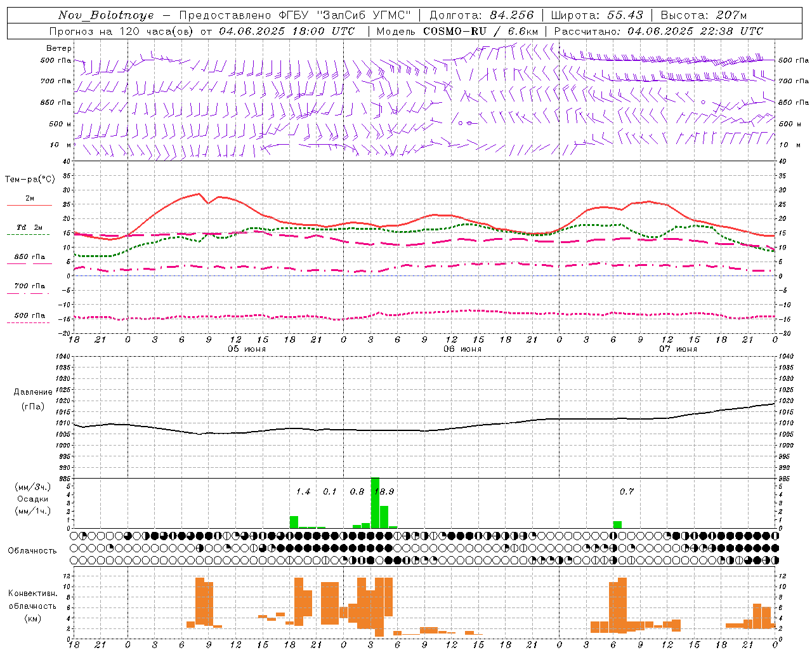The width and height of the screenshot is (812, 650).
Task: Click the Ветер wind panel label
Action: click(x=59, y=48)
